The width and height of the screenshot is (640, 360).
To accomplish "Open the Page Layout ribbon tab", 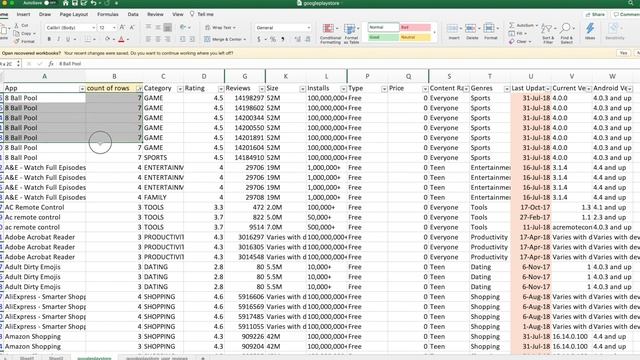I will click(74, 14).
